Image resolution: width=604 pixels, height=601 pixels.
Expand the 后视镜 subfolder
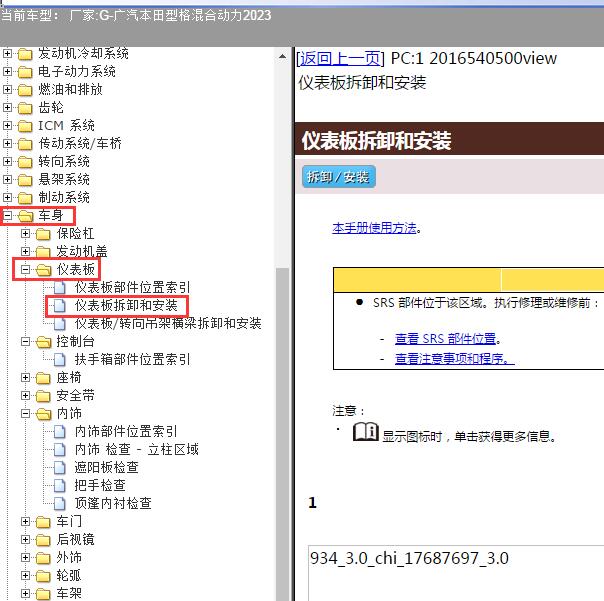(x=25, y=539)
